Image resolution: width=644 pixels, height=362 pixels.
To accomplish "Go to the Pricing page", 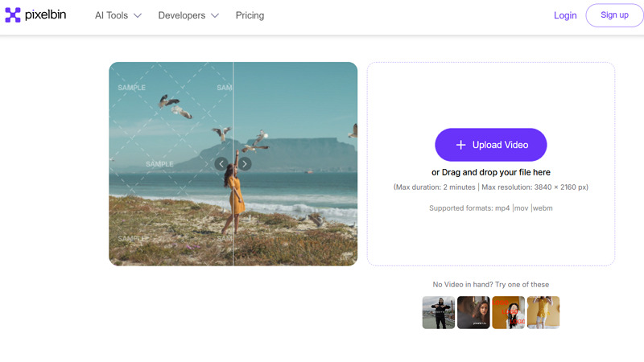I will [250, 15].
